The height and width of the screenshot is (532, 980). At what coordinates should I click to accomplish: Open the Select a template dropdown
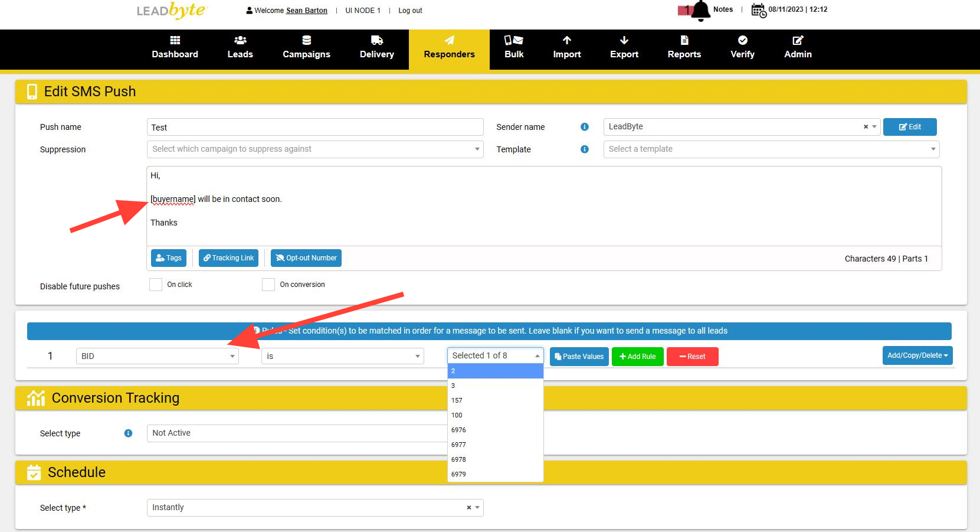point(771,149)
